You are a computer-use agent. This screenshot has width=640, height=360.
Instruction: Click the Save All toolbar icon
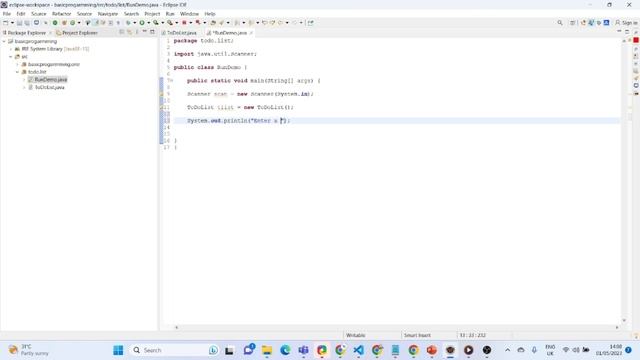[27, 23]
